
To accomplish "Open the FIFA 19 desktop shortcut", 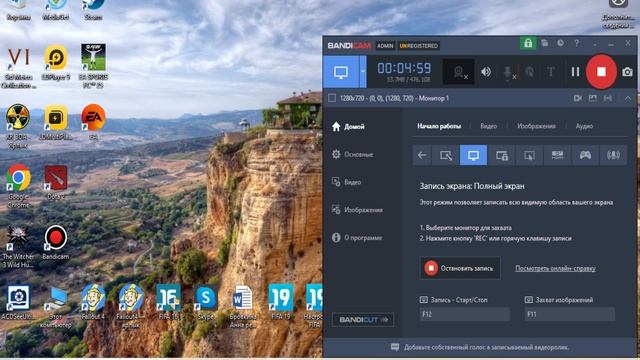I will tap(281, 302).
